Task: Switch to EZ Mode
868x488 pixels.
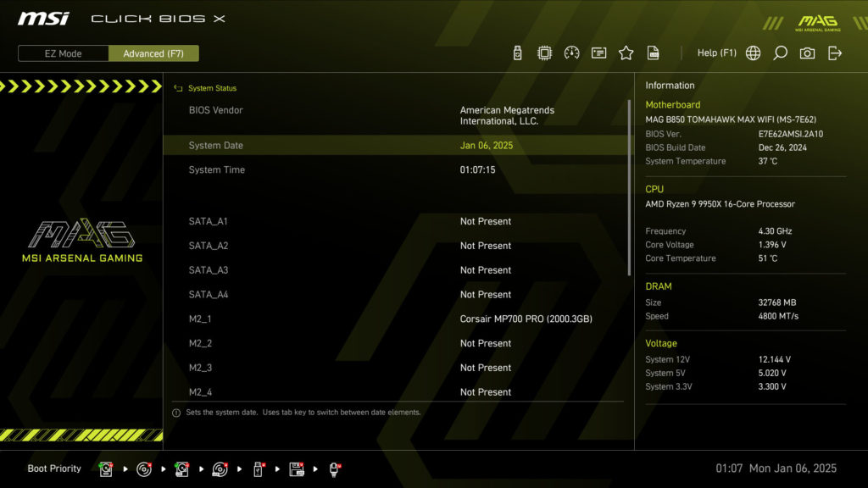Action: click(x=64, y=53)
